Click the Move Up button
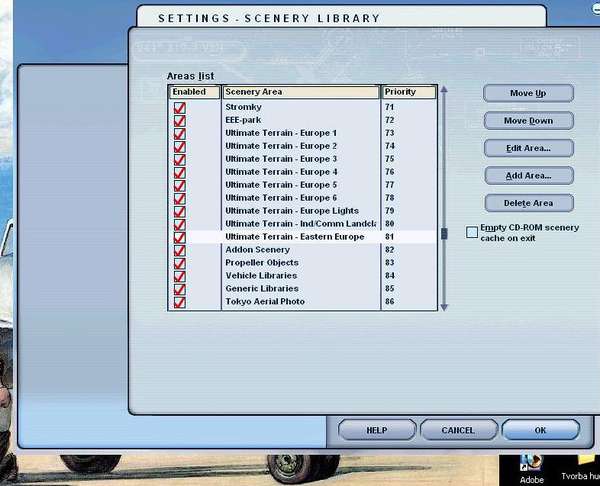 tap(528, 93)
